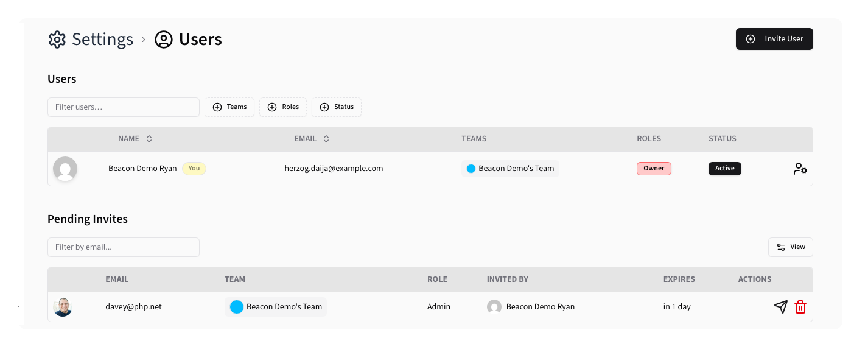Click the plus icon inside Invite User
Viewport: 868px width, 355px height.
tap(750, 39)
